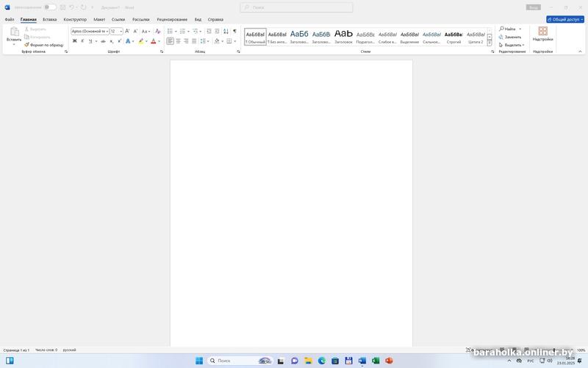This screenshot has height=368, width=588.
Task: Click the Clear All Formatting icon
Action: tap(158, 31)
